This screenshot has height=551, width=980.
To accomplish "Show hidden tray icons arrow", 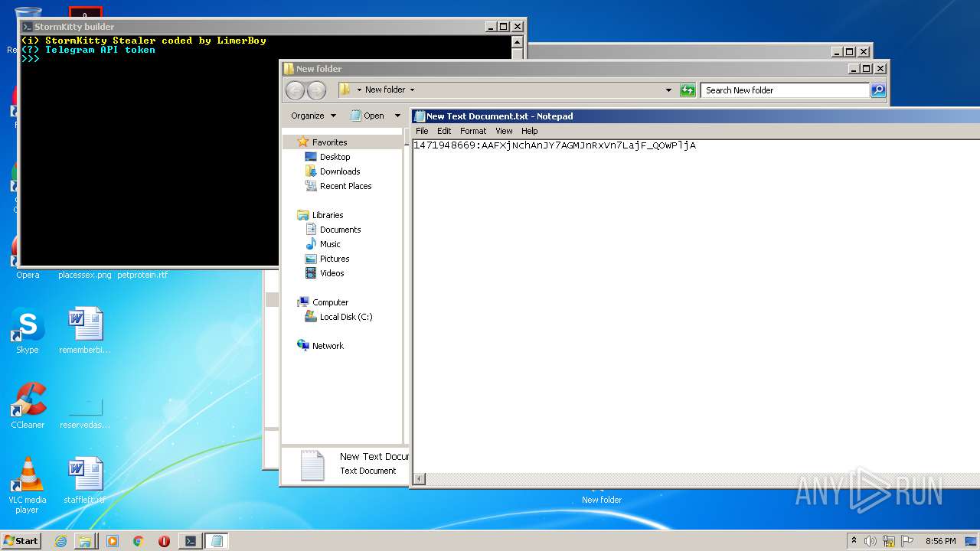I will (854, 540).
